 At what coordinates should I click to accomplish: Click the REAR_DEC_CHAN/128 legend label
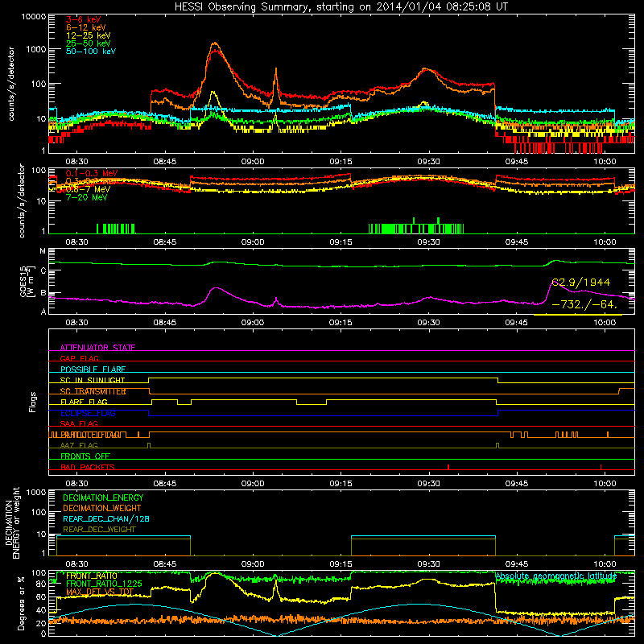click(106, 518)
